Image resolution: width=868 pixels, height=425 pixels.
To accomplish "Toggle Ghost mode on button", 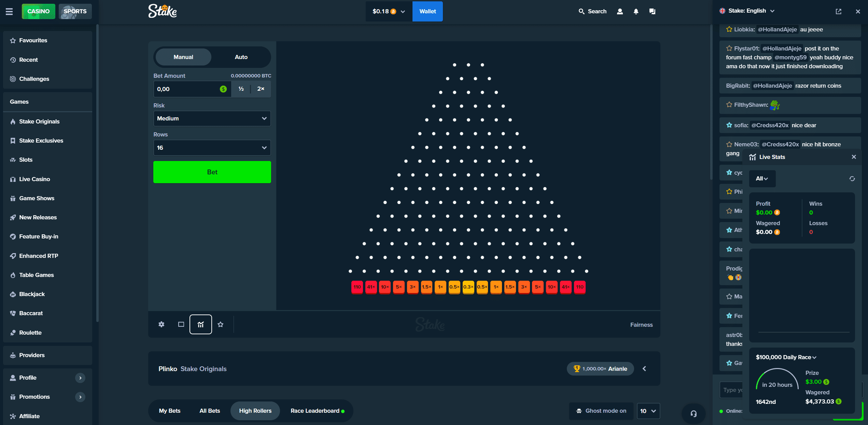I will click(601, 411).
